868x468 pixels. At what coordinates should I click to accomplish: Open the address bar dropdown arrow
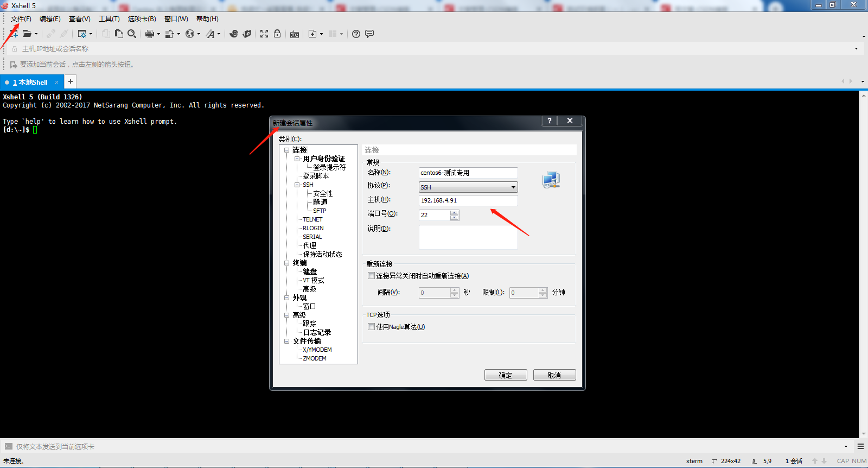coord(857,49)
